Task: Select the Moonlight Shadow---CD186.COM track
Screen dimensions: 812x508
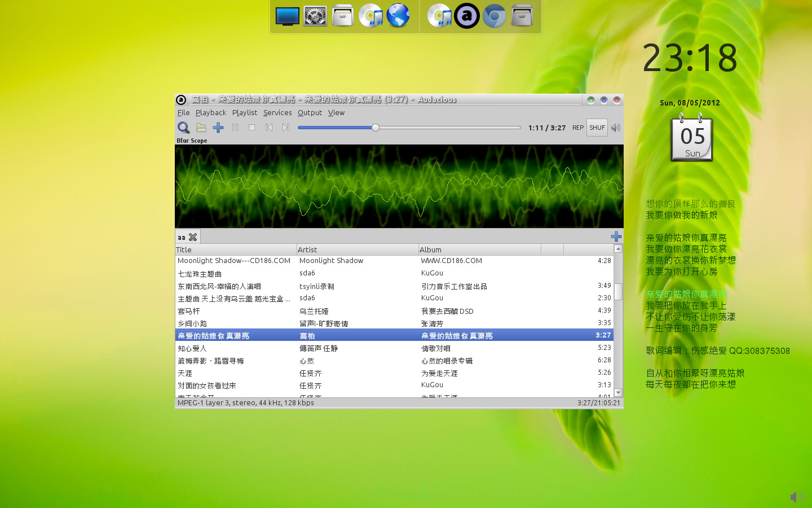Action: [x=394, y=261]
